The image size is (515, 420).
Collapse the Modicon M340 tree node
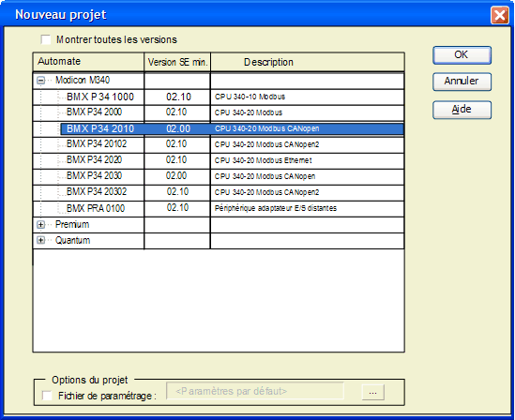point(40,81)
